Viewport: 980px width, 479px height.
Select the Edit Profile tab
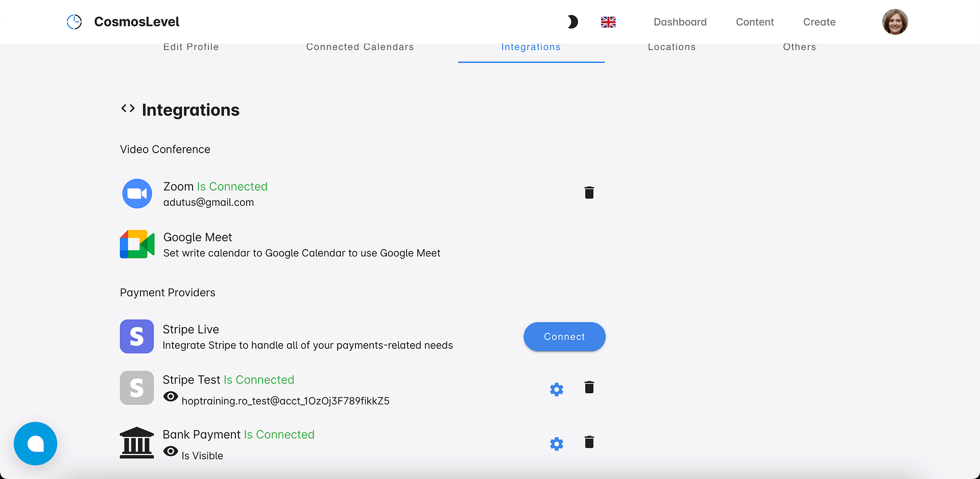pyautogui.click(x=191, y=47)
